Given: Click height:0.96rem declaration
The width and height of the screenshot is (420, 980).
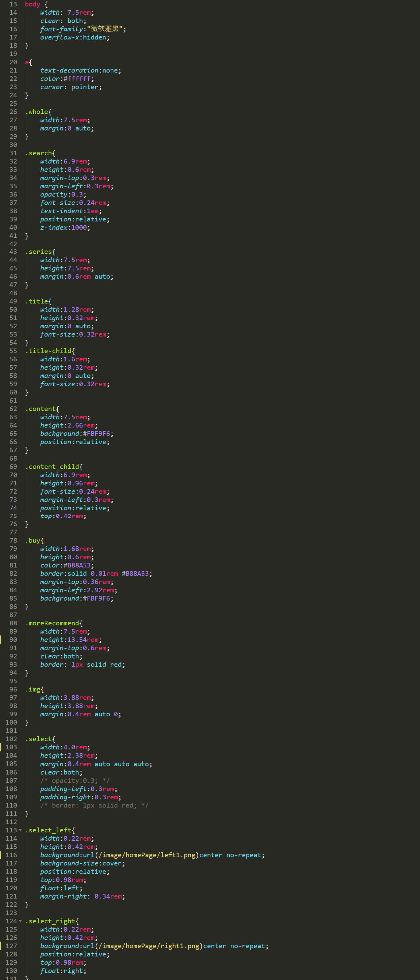Looking at the screenshot, I should coord(69,483).
